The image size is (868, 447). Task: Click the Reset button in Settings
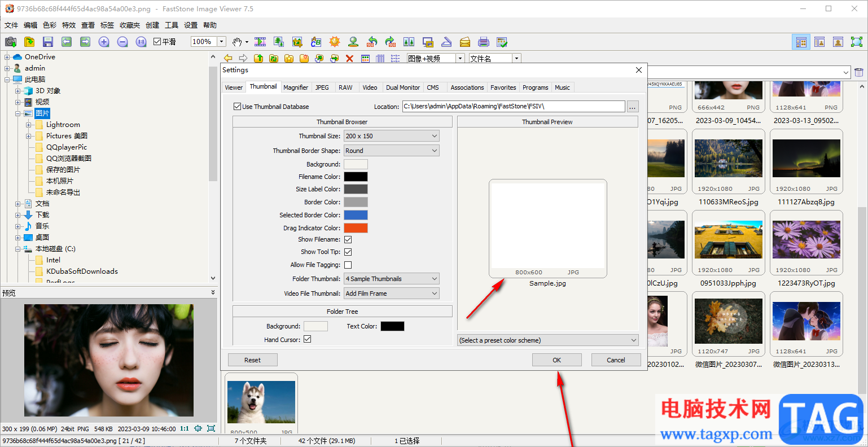click(x=253, y=360)
